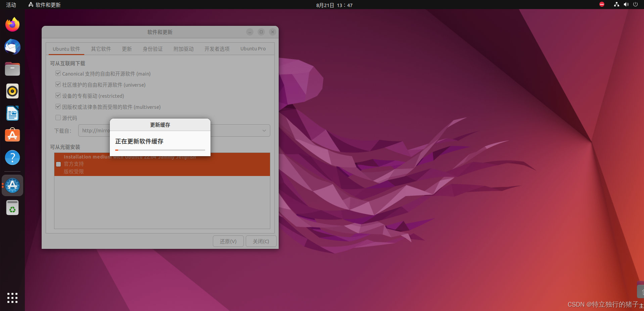644x311 pixels.
Task: Launch LibreOffice Writer from the dock
Action: click(12, 113)
